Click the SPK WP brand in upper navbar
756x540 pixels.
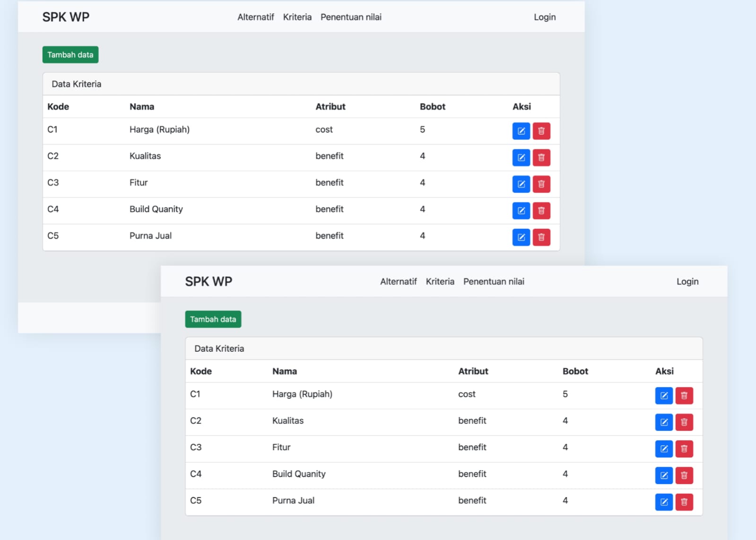click(x=66, y=17)
